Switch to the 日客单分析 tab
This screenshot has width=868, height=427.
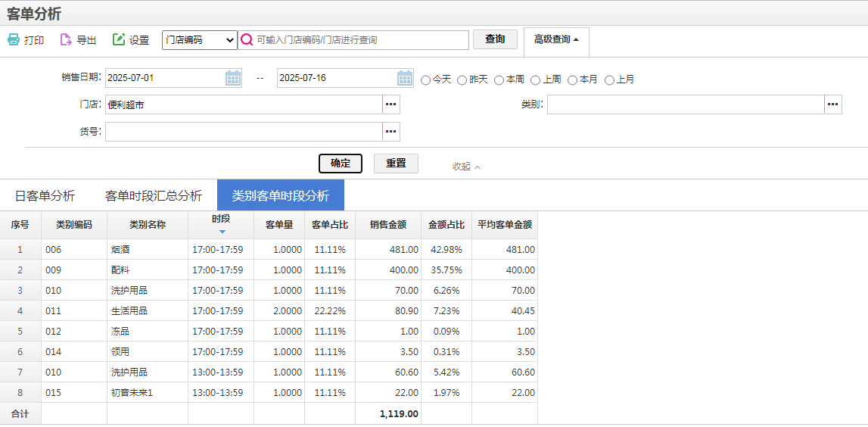[x=45, y=195]
